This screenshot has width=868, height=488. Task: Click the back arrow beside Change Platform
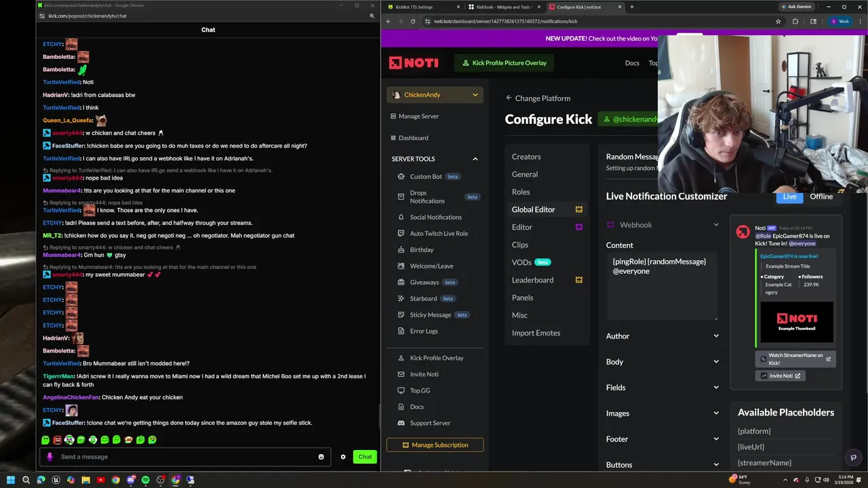point(509,98)
